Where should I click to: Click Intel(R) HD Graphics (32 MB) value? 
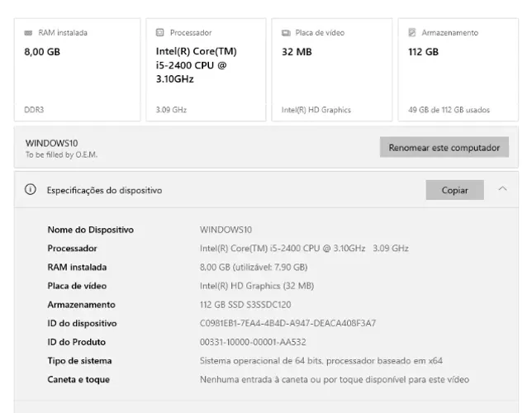tap(257, 286)
